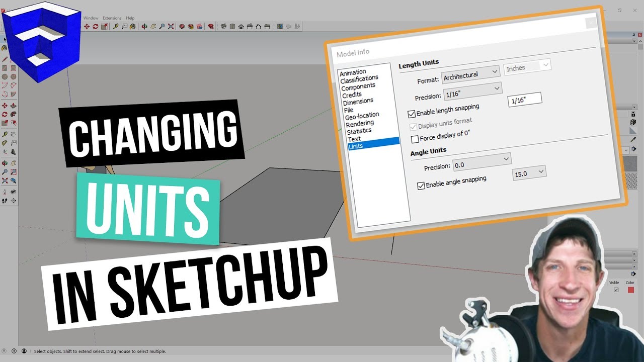Select Rendering in the Model Info list
Screen dimensions: 644x362
point(360,124)
